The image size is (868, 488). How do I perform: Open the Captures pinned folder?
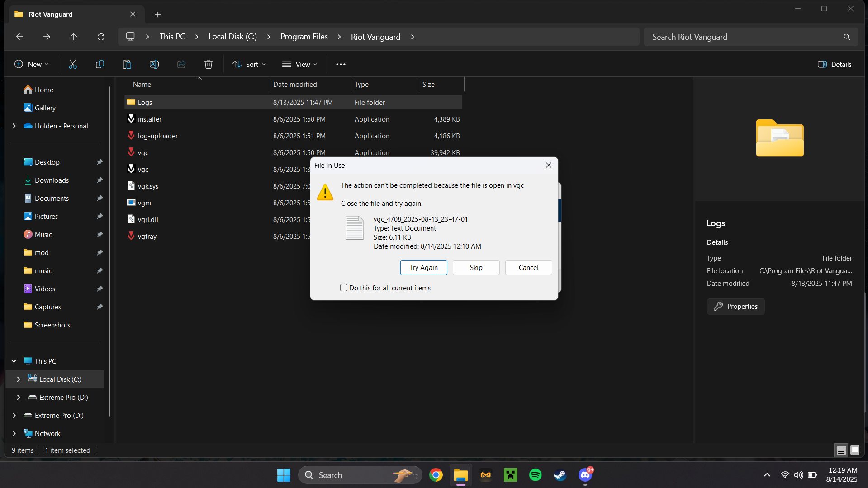point(47,307)
